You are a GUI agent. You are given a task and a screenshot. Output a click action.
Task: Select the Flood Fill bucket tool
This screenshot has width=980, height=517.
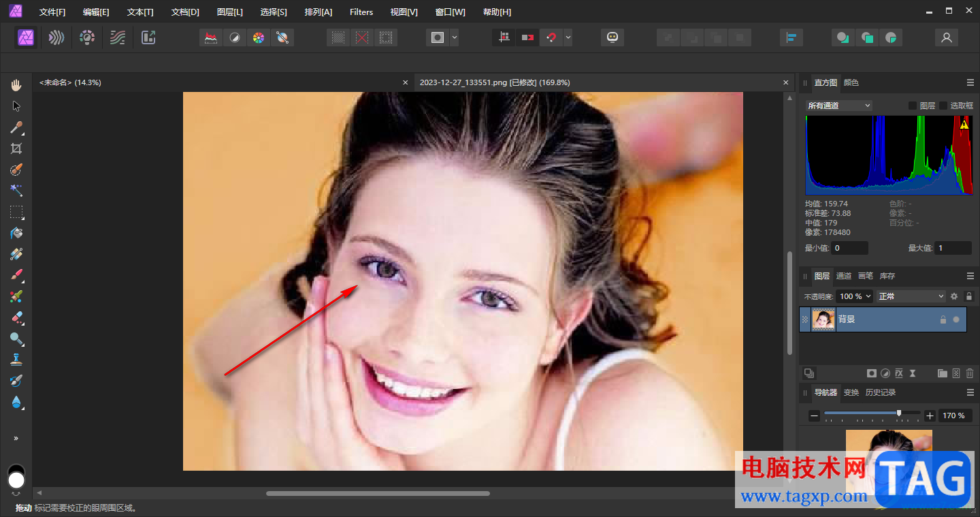pyautogui.click(x=16, y=233)
